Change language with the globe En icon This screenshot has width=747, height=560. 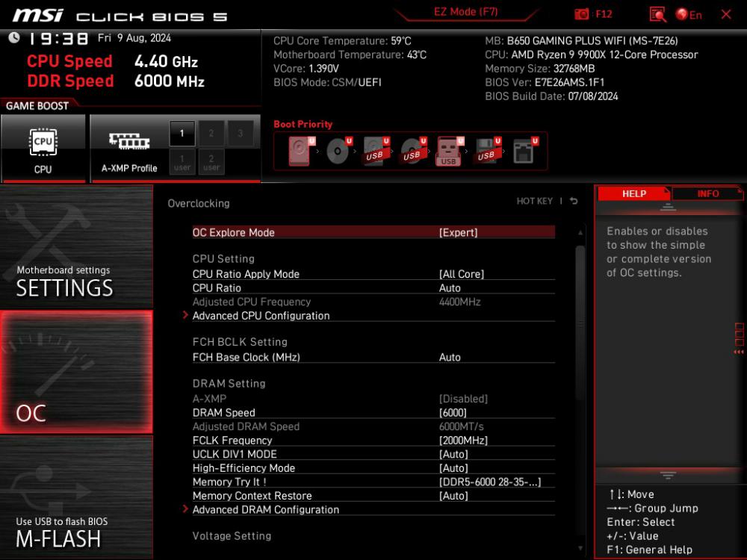pyautogui.click(x=689, y=15)
